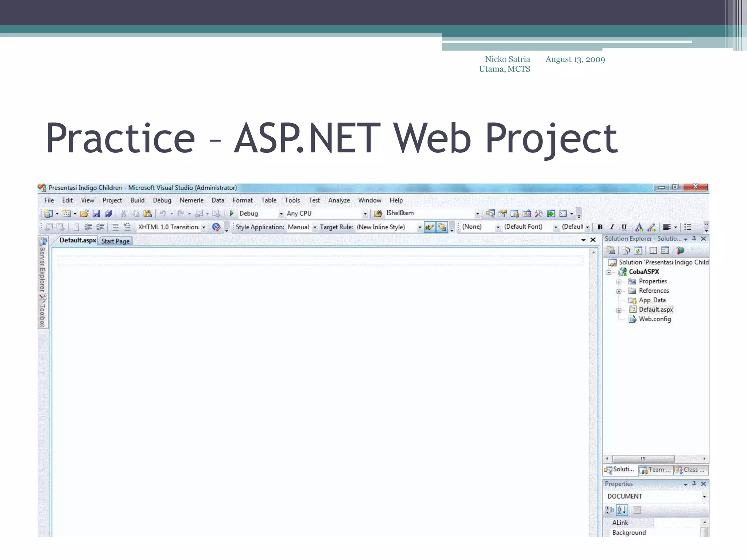Open the Format menu

coord(243,200)
